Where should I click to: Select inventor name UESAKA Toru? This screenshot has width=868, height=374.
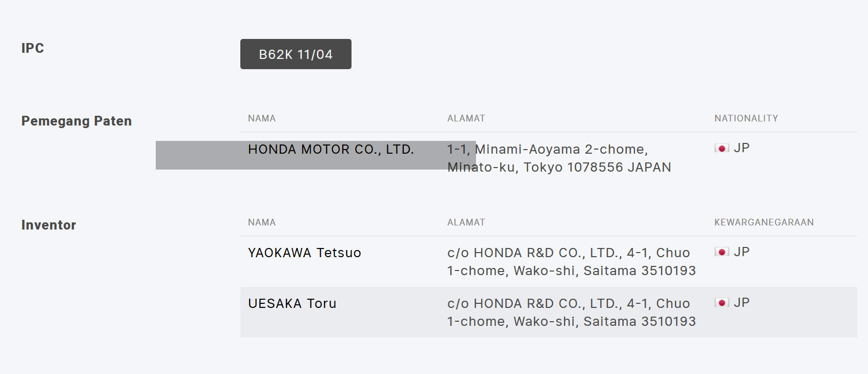[x=292, y=303]
